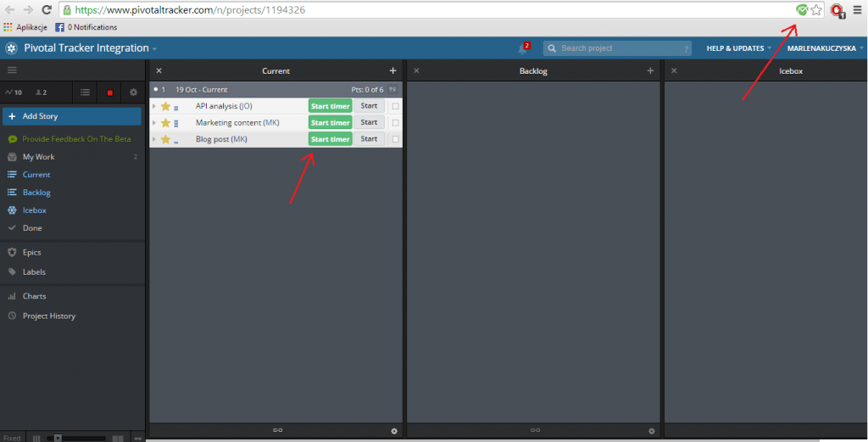Close the Icebox panel
The image size is (868, 442).
click(x=674, y=71)
